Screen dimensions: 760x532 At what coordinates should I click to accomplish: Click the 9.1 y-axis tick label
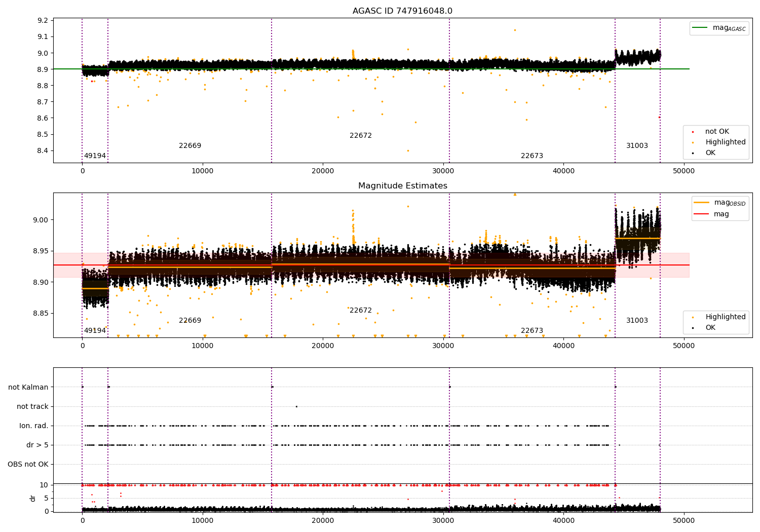point(43,37)
